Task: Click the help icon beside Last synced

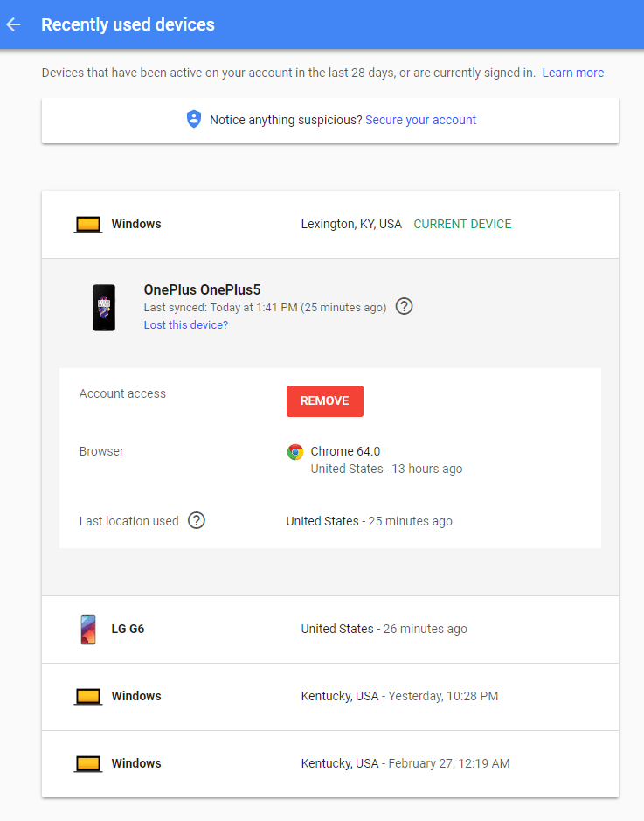Action: pyautogui.click(x=404, y=307)
